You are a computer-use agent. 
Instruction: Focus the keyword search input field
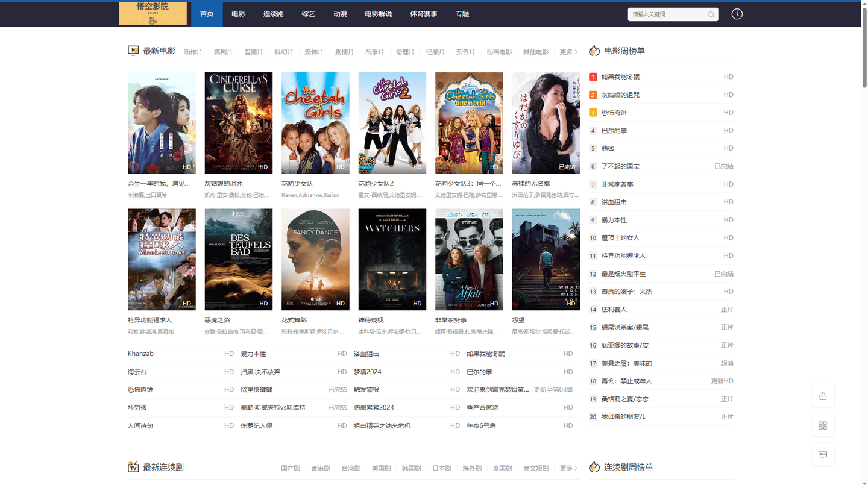(x=666, y=14)
